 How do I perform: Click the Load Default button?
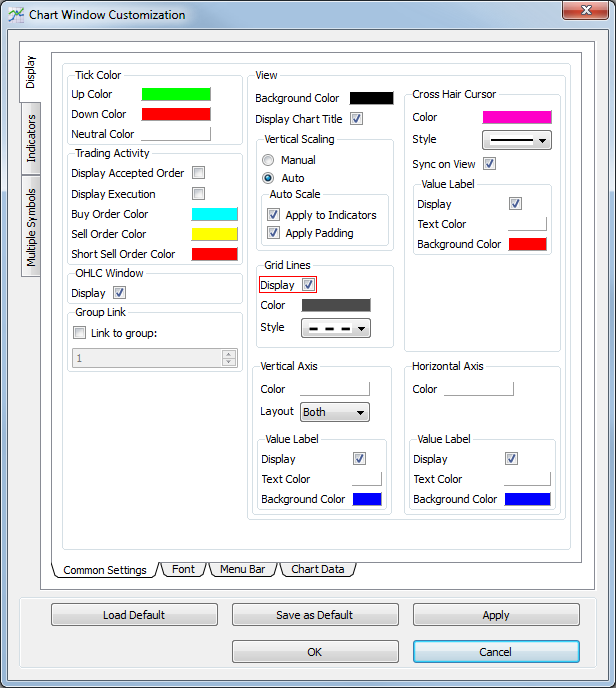pyautogui.click(x=134, y=615)
